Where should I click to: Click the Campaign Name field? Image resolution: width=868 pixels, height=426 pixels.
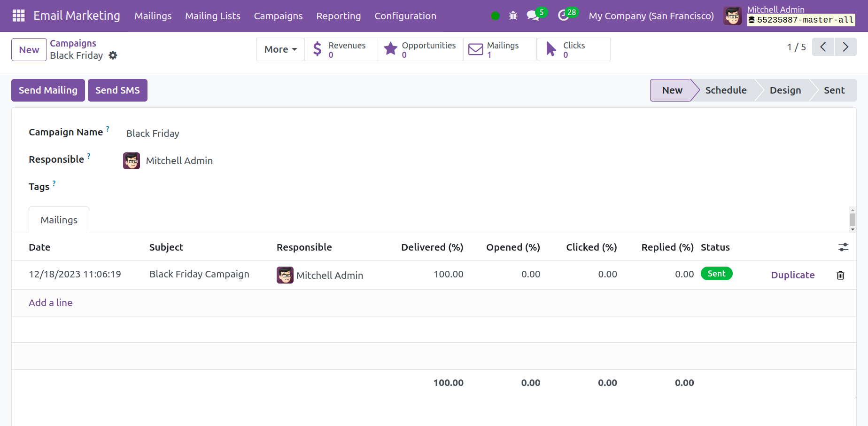click(152, 134)
